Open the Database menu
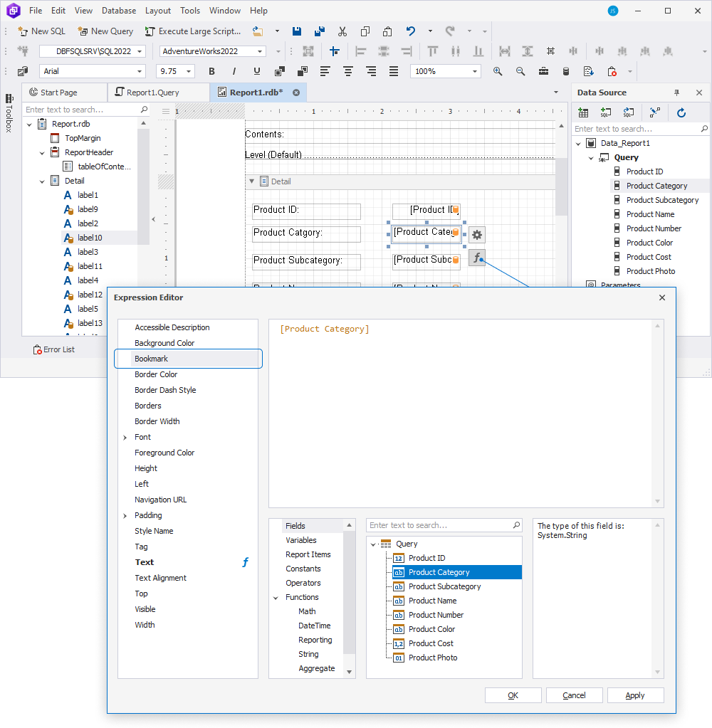Viewport: 712px width, 728px height. (119, 10)
